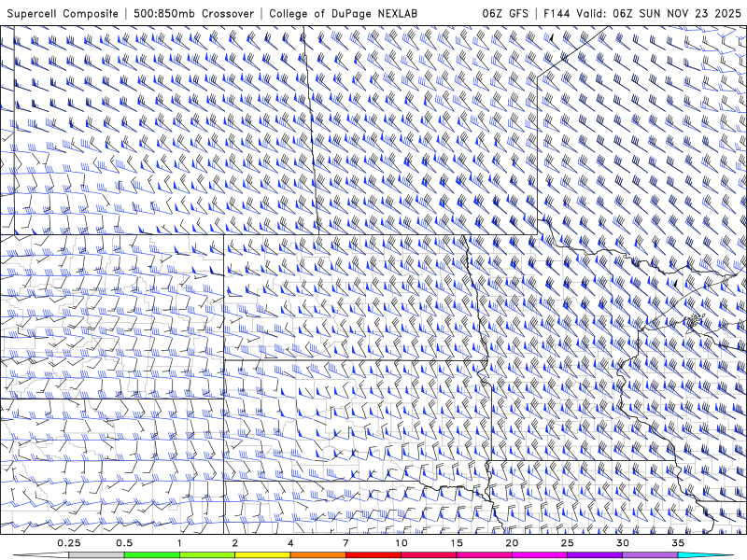Click the "4" legend value

(x=290, y=543)
